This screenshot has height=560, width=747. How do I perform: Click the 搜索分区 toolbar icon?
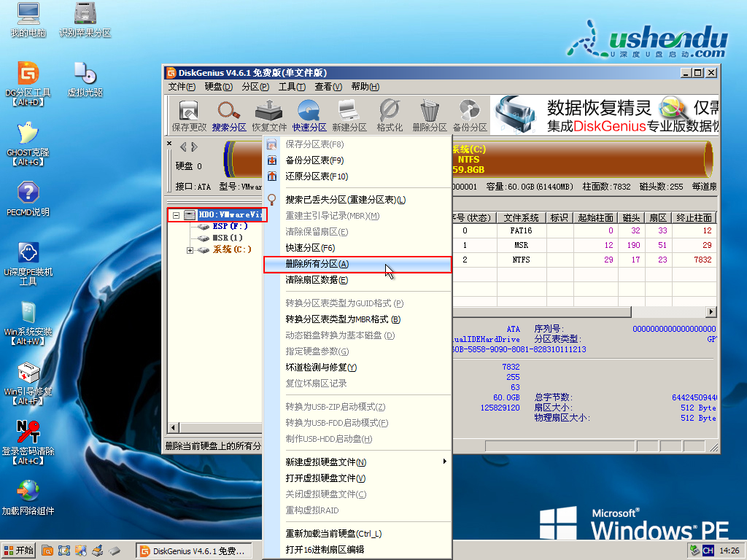click(x=229, y=115)
